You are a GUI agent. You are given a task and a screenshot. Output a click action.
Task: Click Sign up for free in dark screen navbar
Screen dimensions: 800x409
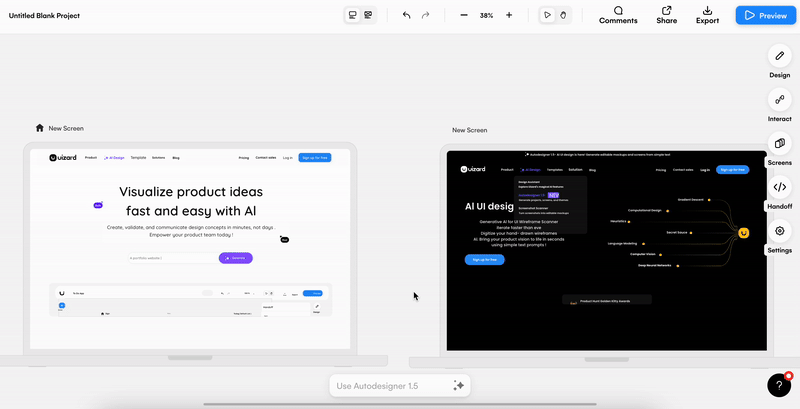(733, 169)
